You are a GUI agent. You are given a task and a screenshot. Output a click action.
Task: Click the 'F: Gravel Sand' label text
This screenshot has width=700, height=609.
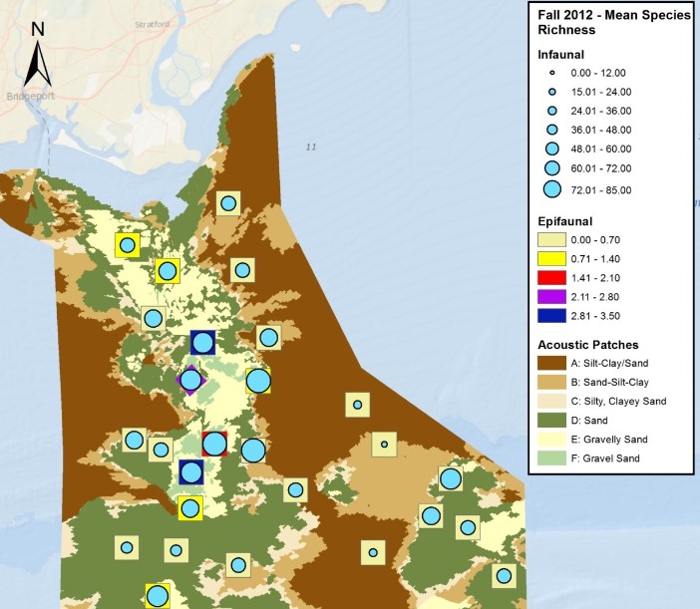[605, 458]
